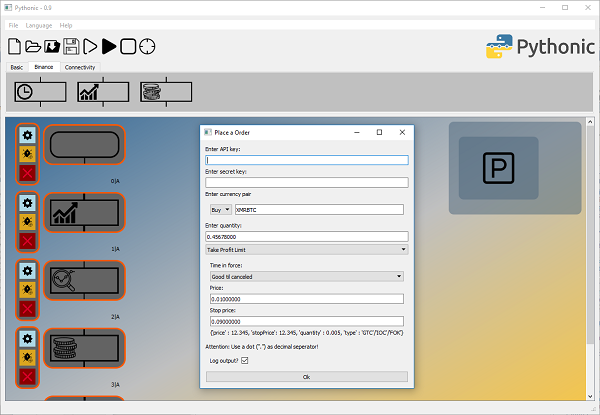Open the Good til canceled time in force dropdown
The height and width of the screenshot is (415, 600).
click(x=307, y=277)
